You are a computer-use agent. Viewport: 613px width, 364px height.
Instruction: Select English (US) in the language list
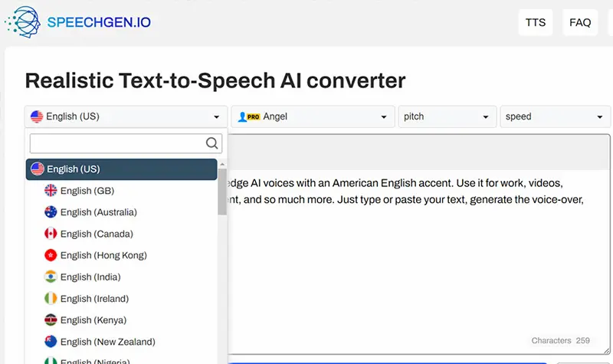point(122,169)
